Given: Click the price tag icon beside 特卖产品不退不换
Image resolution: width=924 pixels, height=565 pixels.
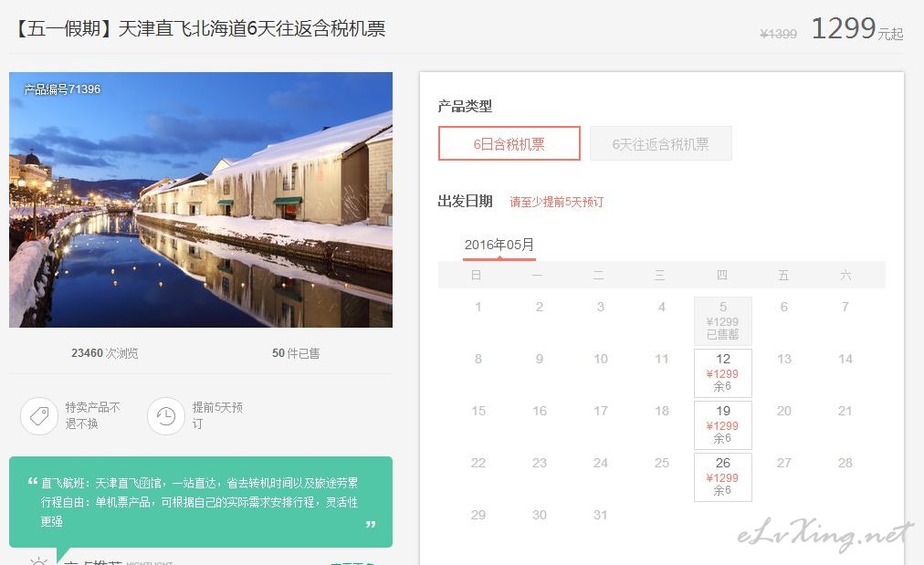Looking at the screenshot, I should tap(39, 416).
